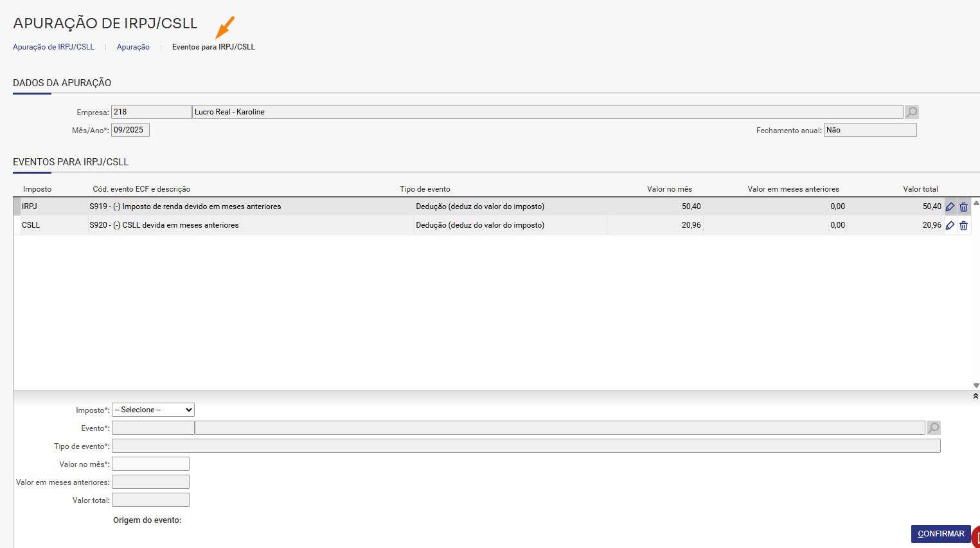Click the Fechamento anual field
This screenshot has height=548, width=980.
point(870,130)
